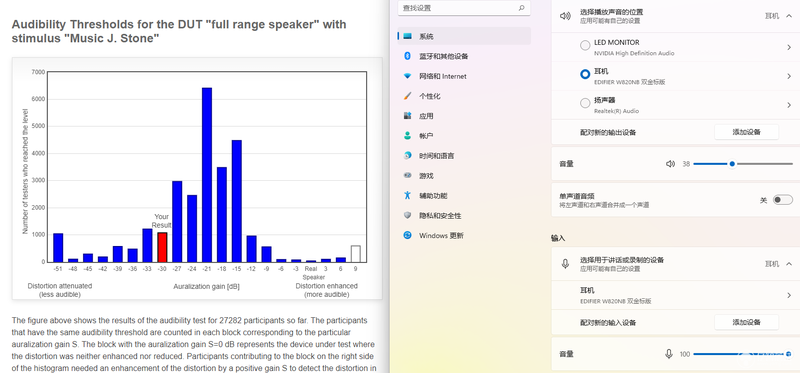Click the globe clock icon for 时间和语言

[x=407, y=156]
